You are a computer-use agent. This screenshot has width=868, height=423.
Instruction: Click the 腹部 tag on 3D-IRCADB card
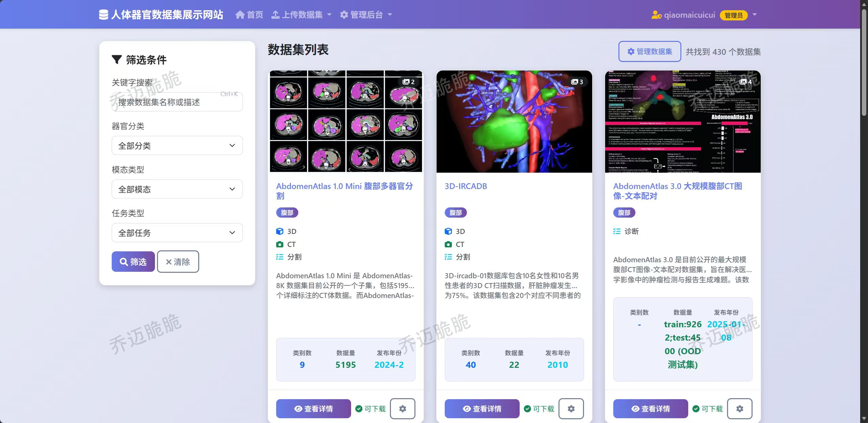coord(456,213)
